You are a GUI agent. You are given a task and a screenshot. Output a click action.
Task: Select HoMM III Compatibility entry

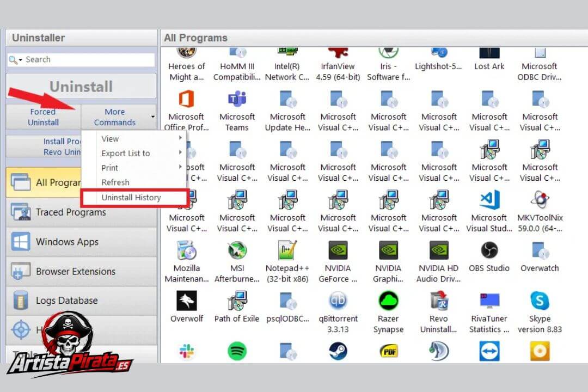pos(237,65)
